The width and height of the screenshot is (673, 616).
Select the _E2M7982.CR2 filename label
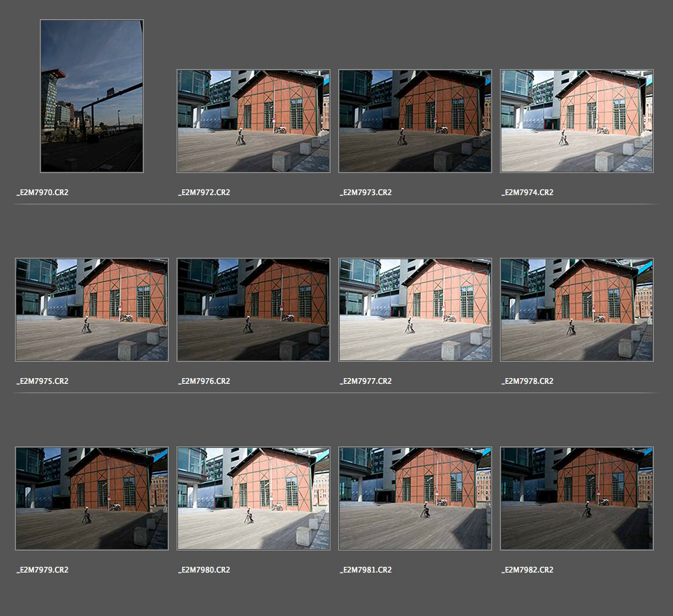coord(528,570)
